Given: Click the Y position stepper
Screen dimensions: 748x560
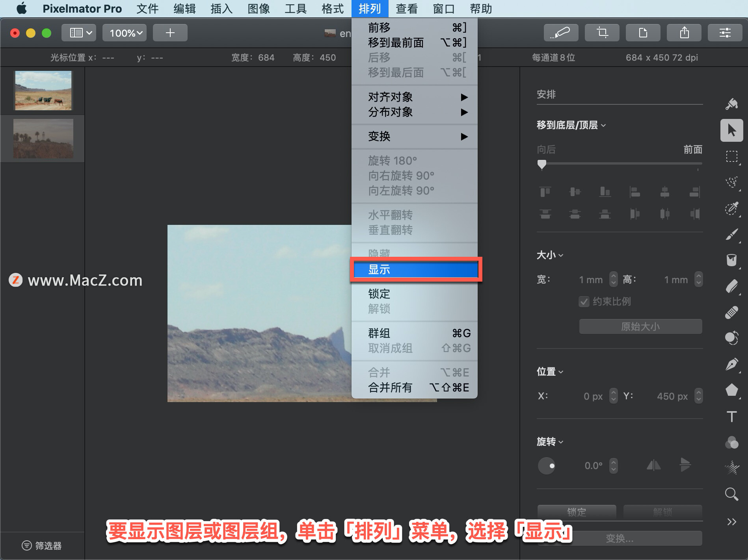Looking at the screenshot, I should [x=698, y=396].
